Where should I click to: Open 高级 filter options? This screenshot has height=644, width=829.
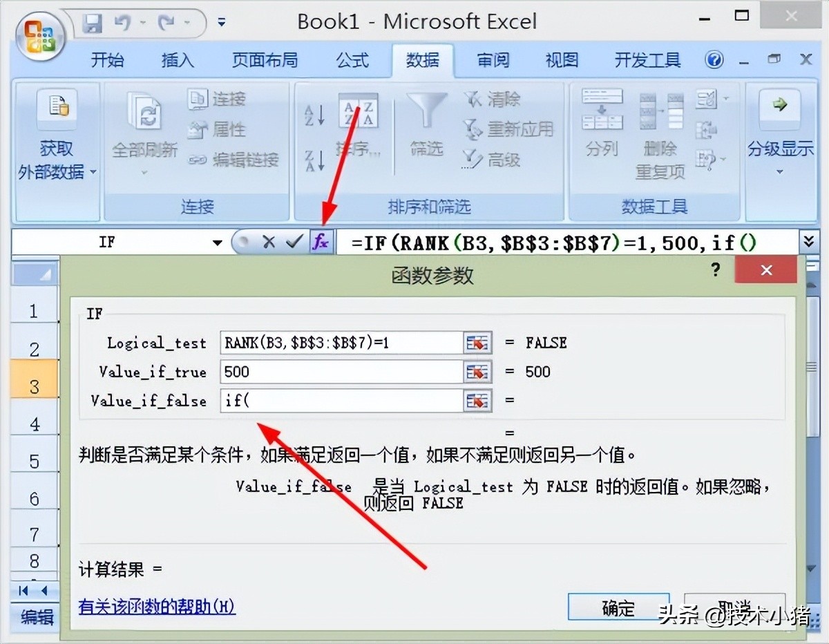492,160
